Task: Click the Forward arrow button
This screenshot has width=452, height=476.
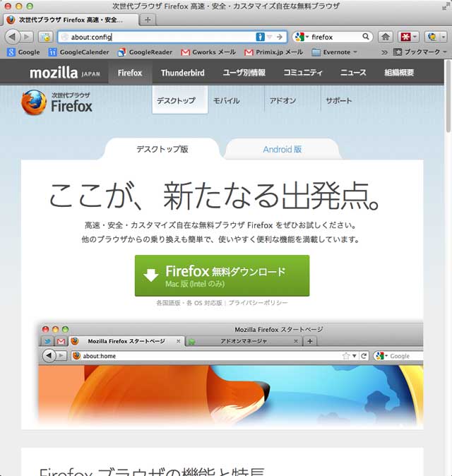Action: [28, 37]
